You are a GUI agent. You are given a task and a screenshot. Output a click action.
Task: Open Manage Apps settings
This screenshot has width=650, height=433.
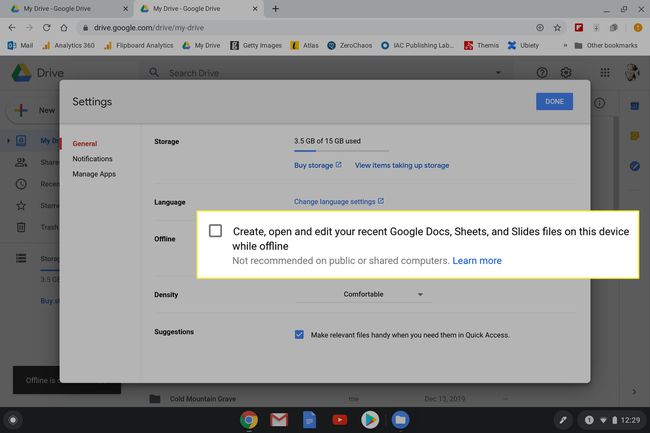pos(94,174)
